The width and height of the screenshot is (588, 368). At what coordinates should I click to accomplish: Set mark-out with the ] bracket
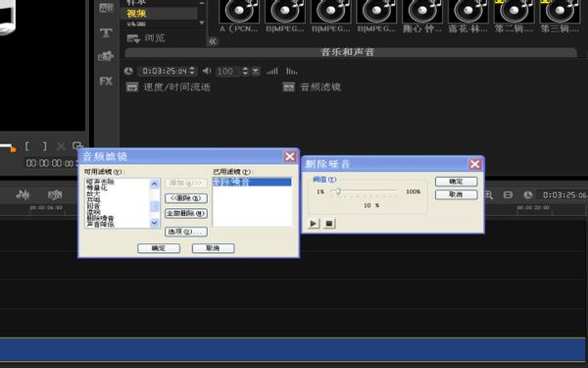44,146
